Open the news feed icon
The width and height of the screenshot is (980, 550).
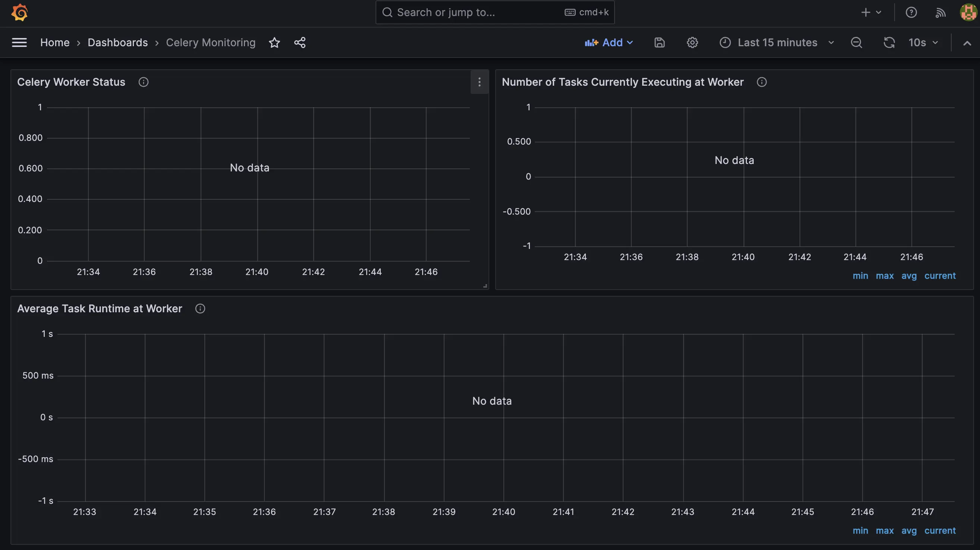pyautogui.click(x=940, y=13)
